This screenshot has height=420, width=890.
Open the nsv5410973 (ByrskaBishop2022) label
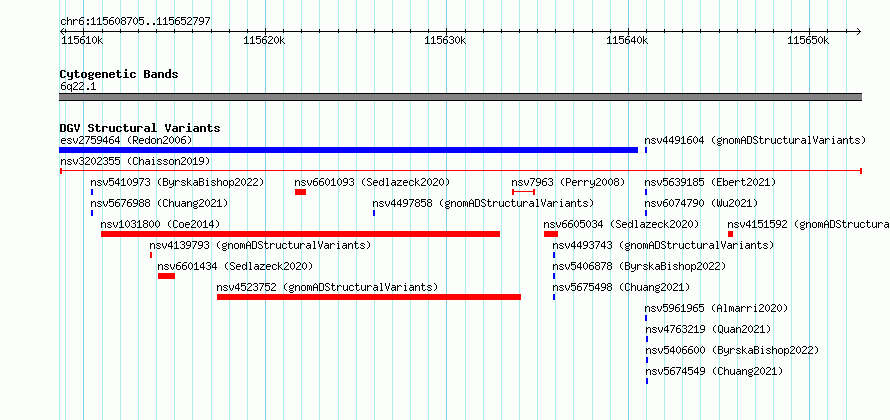(177, 182)
